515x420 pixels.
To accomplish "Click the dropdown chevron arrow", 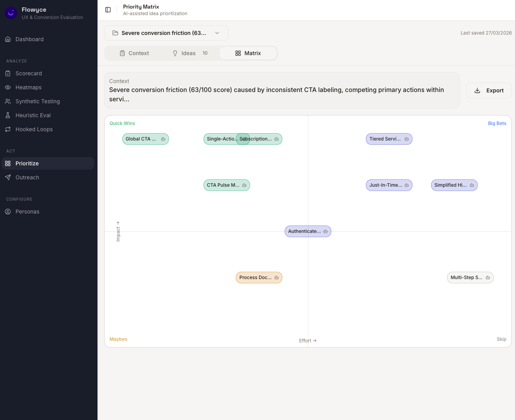I will [217, 33].
